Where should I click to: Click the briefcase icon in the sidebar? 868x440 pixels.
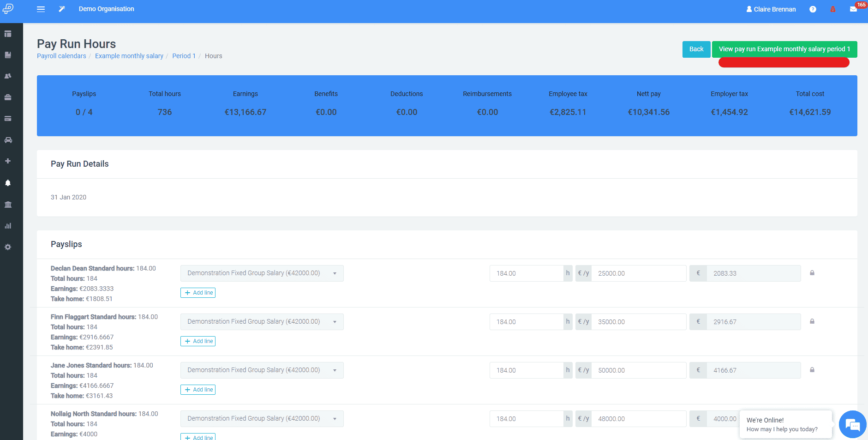(8, 97)
